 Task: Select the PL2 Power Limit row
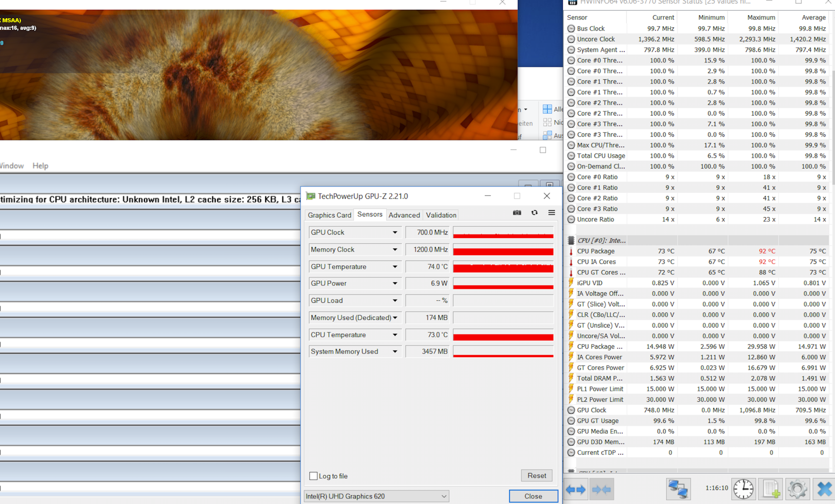(x=697, y=399)
